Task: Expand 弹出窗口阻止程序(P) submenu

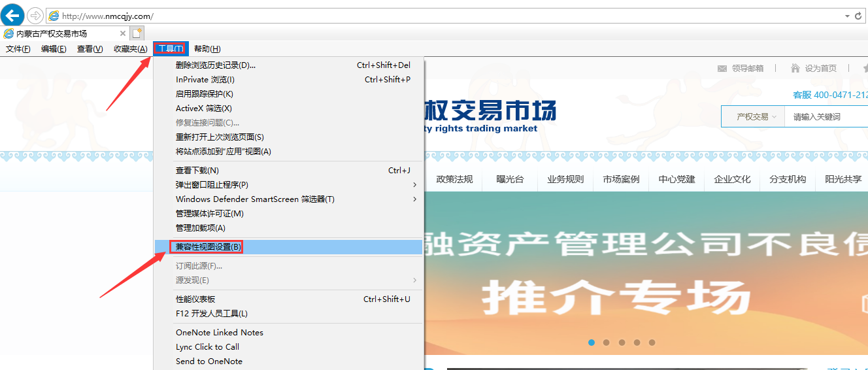Action: tap(289, 185)
